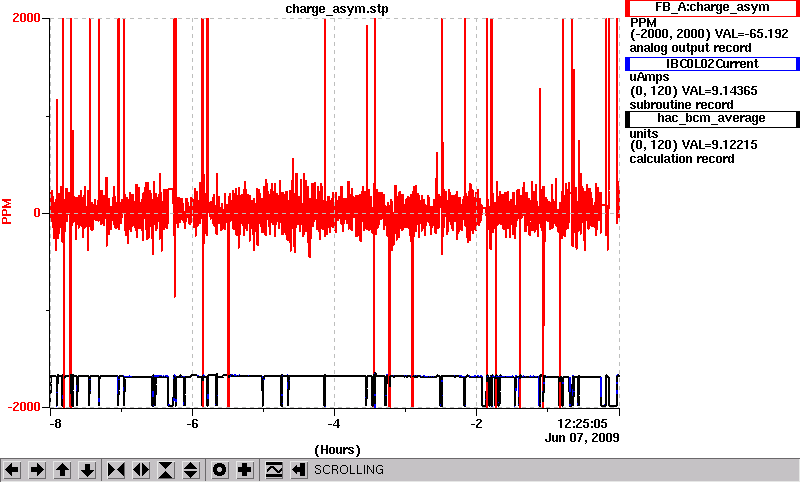This screenshot has height=482, width=800.
Task: Click the -6 hours x-axis tick
Action: coord(192,424)
